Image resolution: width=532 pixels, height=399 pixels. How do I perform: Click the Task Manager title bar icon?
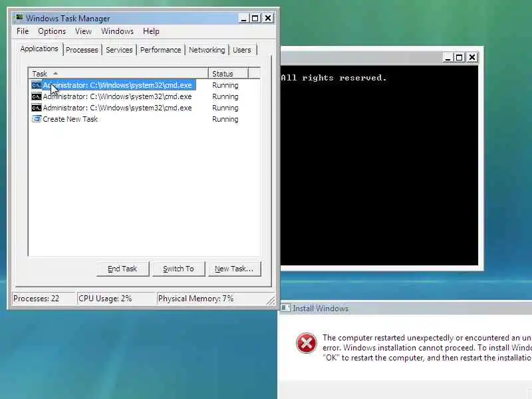tap(19, 18)
